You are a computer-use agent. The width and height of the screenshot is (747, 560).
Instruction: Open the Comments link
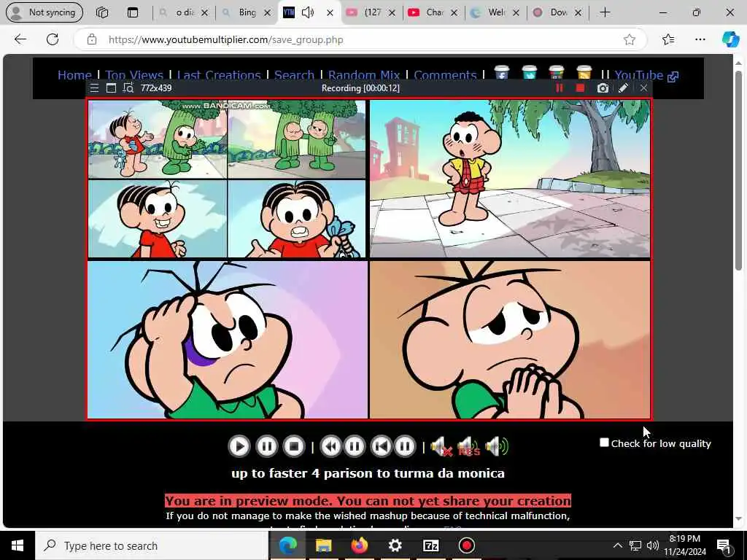coord(445,75)
